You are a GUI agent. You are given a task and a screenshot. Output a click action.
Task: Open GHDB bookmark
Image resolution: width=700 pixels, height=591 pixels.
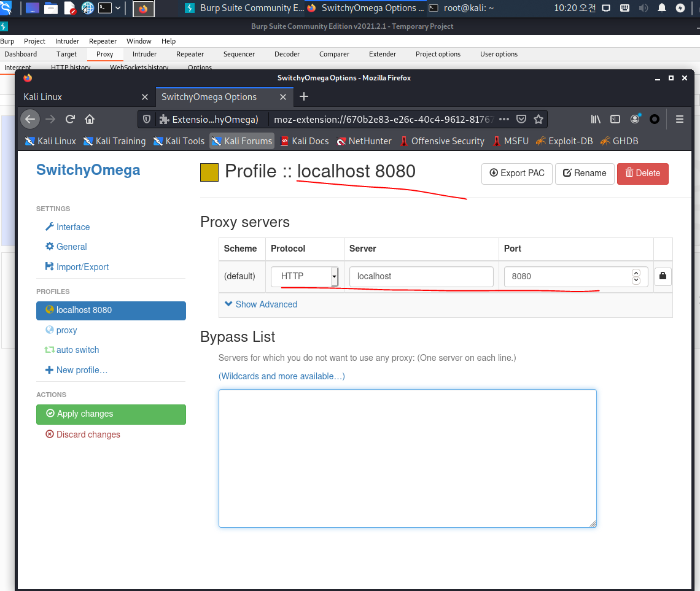pos(619,141)
